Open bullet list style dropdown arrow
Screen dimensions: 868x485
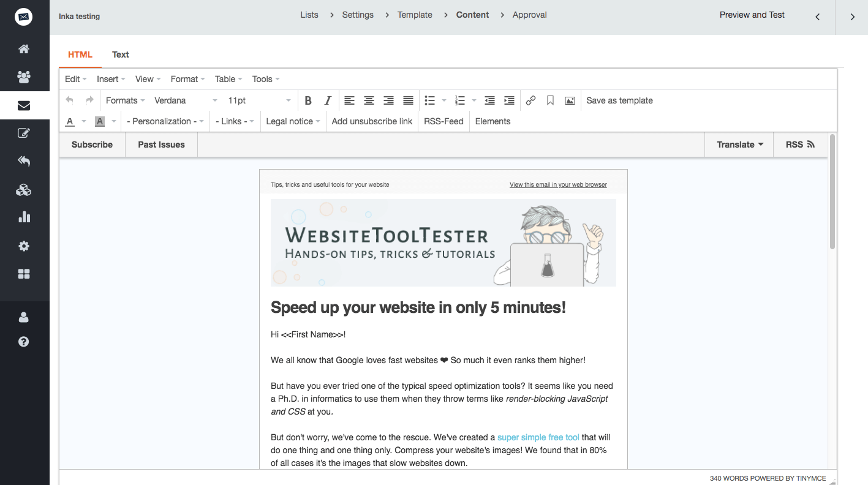tap(444, 100)
